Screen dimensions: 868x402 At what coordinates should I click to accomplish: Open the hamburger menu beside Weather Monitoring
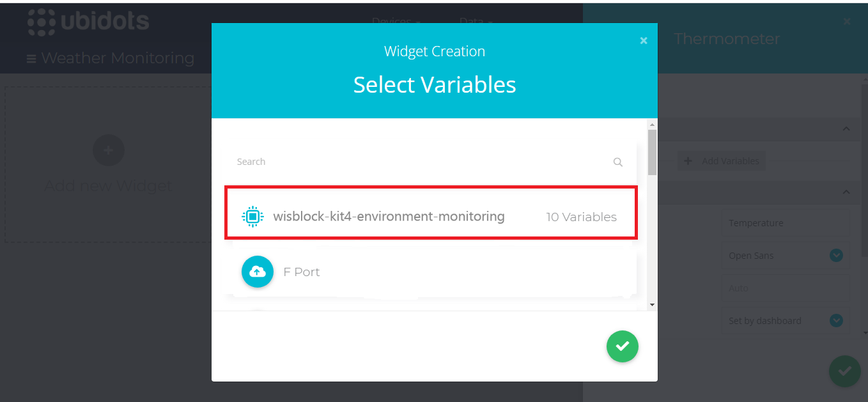click(31, 59)
